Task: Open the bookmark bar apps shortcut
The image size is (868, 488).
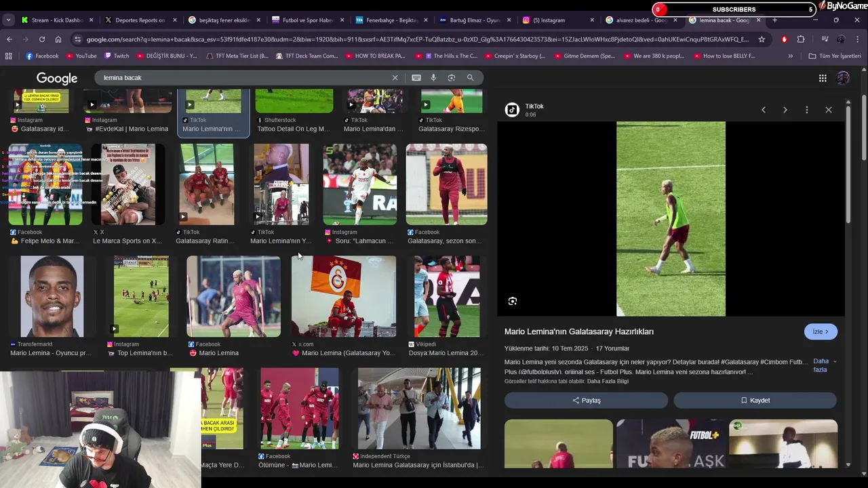Action: [x=9, y=56]
